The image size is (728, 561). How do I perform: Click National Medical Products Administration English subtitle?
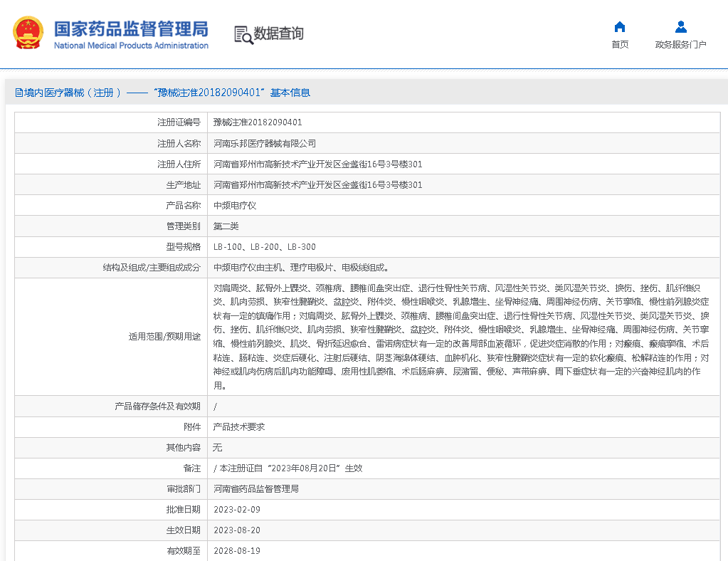(x=131, y=46)
